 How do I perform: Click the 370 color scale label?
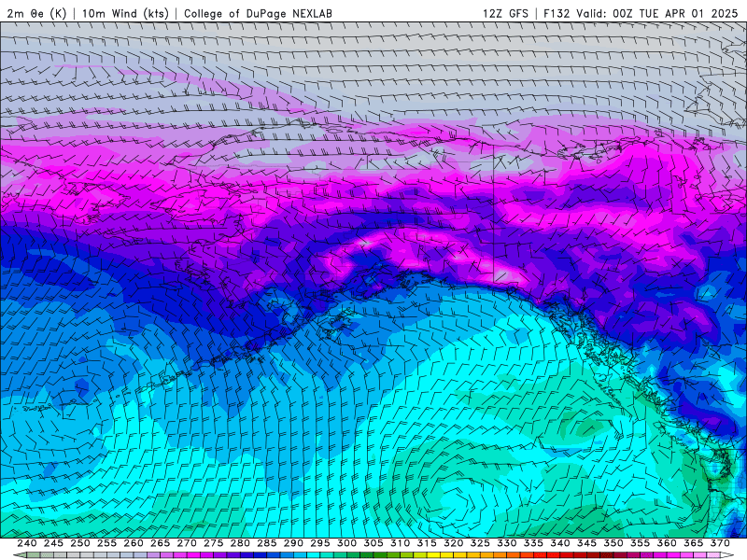pyautogui.click(x=720, y=543)
